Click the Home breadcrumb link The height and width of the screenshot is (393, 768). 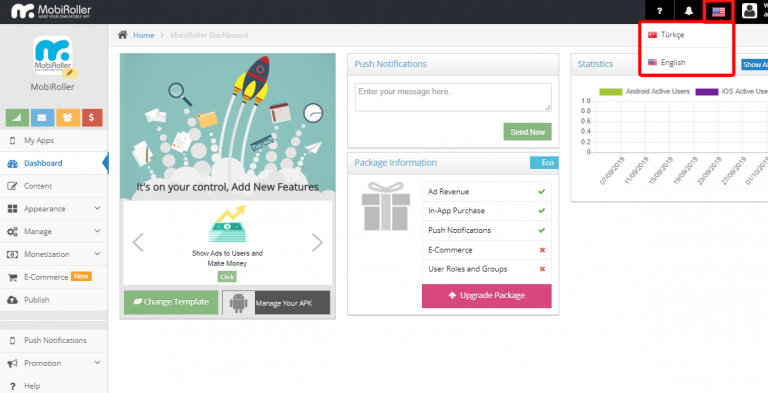tap(144, 35)
